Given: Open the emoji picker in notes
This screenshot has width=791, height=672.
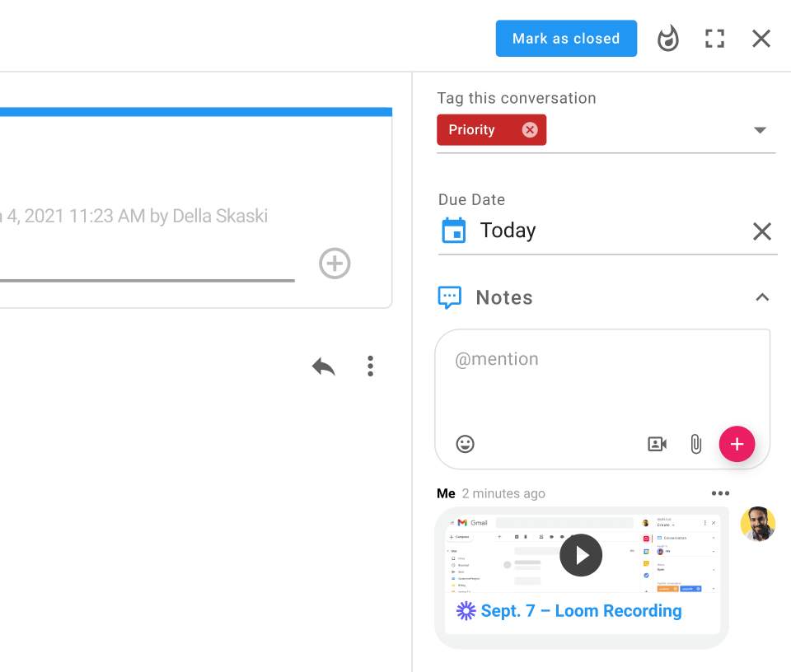Looking at the screenshot, I should click(x=465, y=444).
